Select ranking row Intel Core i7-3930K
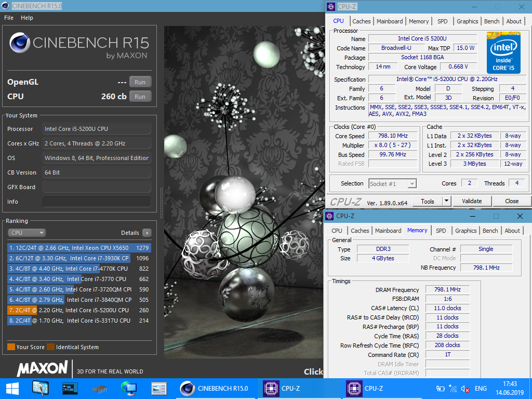The width and height of the screenshot is (532, 399). coord(79,258)
